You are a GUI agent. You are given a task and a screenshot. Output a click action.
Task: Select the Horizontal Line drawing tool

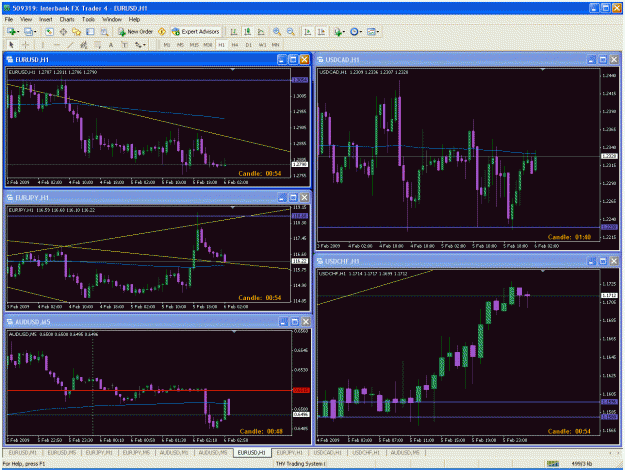pyautogui.click(x=57, y=45)
